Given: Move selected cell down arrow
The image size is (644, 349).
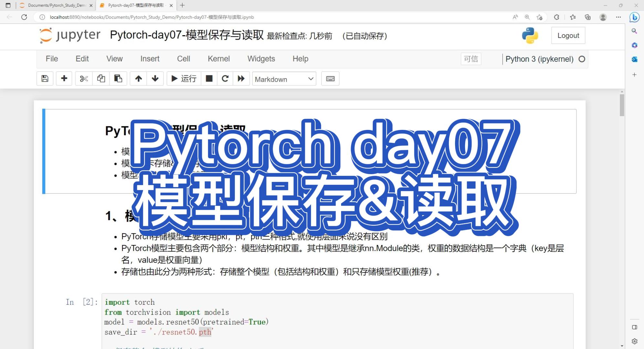Looking at the screenshot, I should (x=155, y=79).
